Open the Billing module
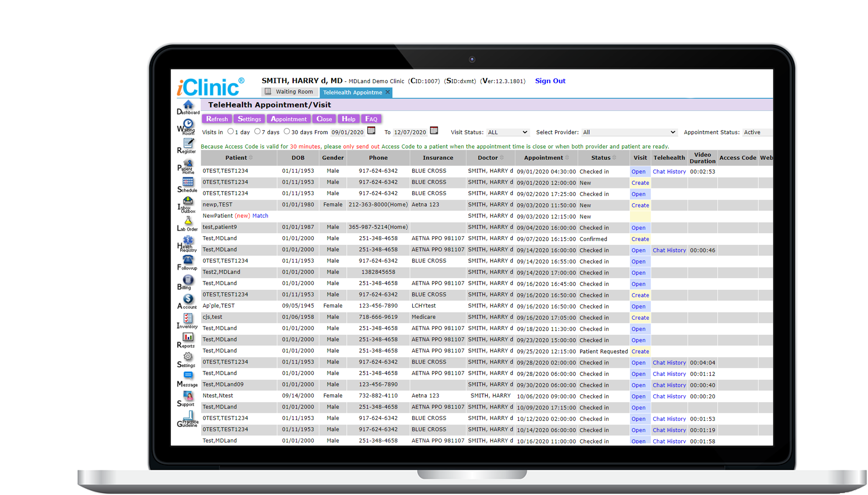The height and width of the screenshot is (495, 868). coord(187,282)
